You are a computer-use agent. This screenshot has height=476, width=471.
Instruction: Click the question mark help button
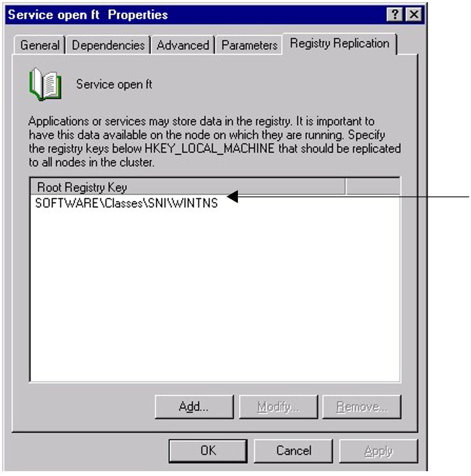395,14
